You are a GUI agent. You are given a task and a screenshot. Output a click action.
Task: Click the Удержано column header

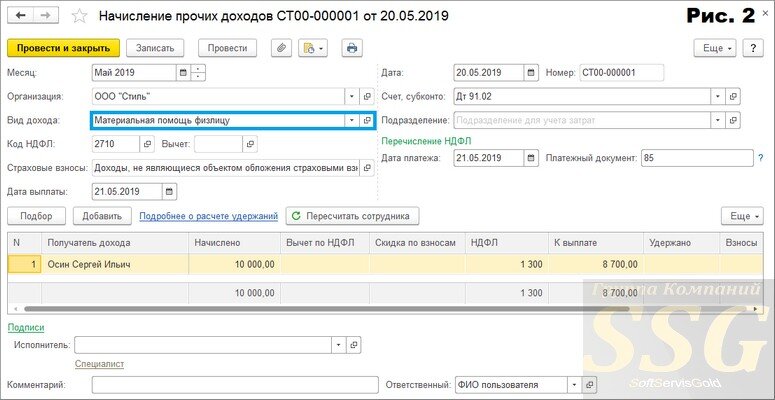(x=681, y=243)
